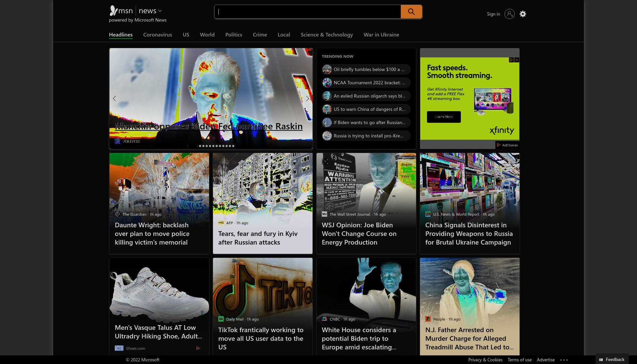The image size is (637, 364).
Task: Click 'An exiled Russian oligarch says' trending text
Action: coord(370,96)
